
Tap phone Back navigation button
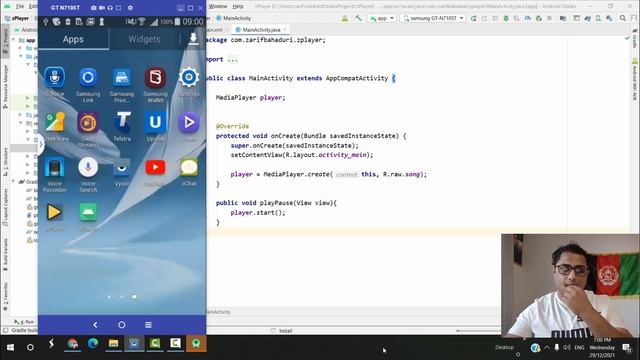95,325
